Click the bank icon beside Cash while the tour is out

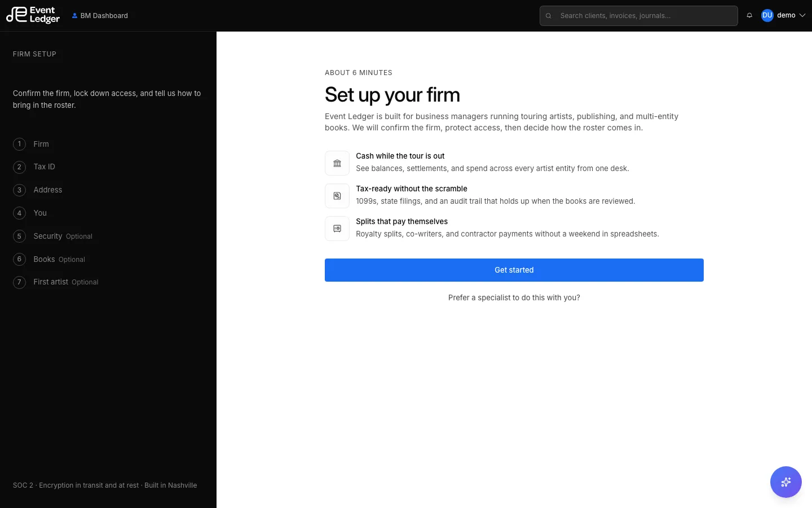(x=337, y=163)
